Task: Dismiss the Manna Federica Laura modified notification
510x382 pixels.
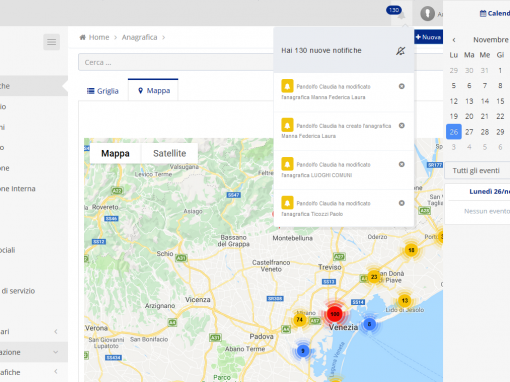Action: coord(402,86)
